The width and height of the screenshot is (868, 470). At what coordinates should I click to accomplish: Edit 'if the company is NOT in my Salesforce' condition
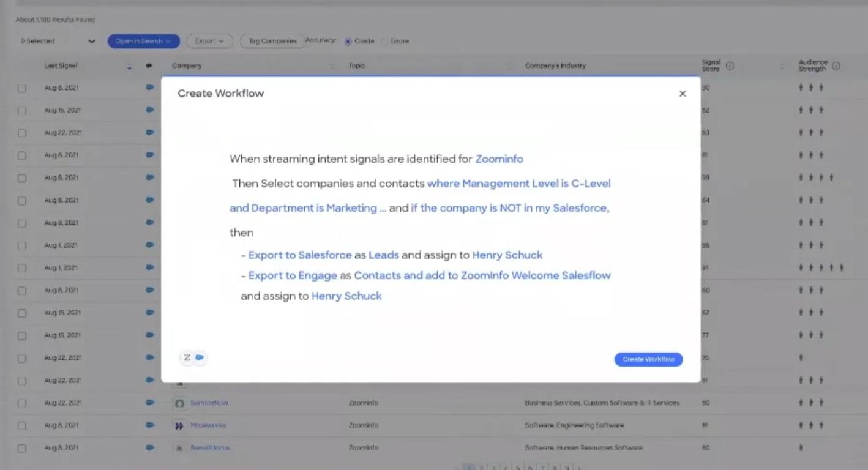click(510, 208)
